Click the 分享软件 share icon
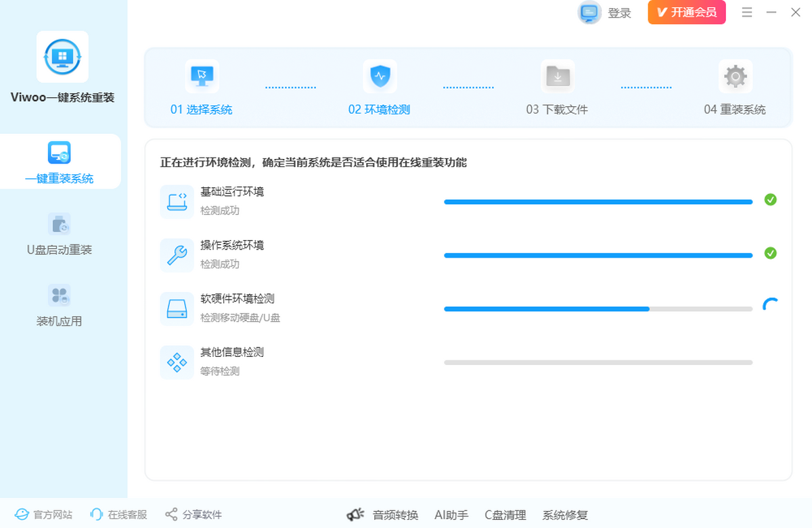Image resolution: width=812 pixels, height=528 pixels. point(171,515)
